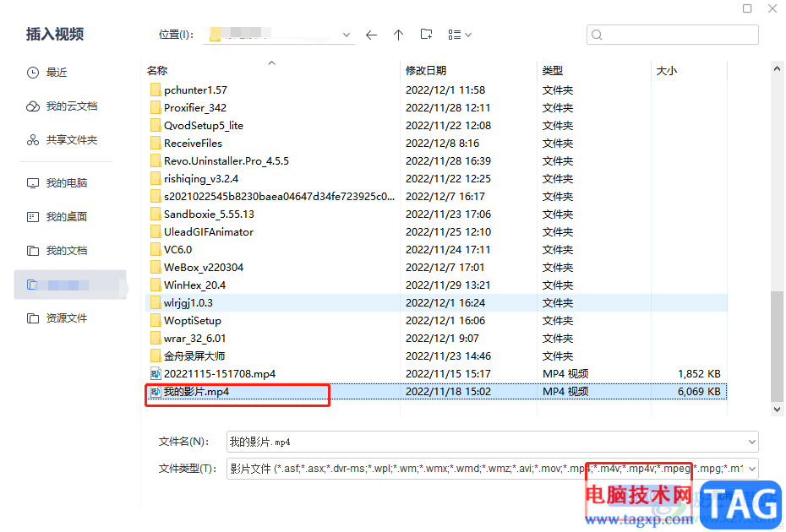Click the search input box
Viewport: 786px width, 532px height.
click(x=672, y=35)
